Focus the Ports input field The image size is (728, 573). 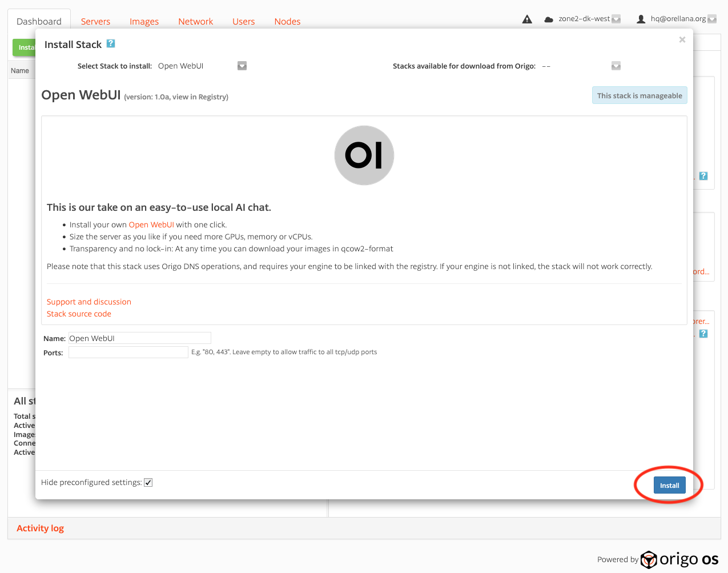point(128,352)
